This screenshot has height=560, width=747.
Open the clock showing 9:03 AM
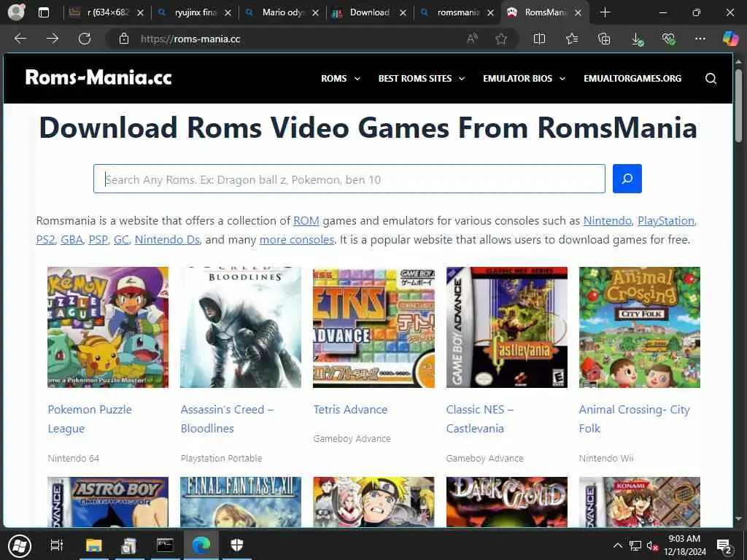point(684,545)
